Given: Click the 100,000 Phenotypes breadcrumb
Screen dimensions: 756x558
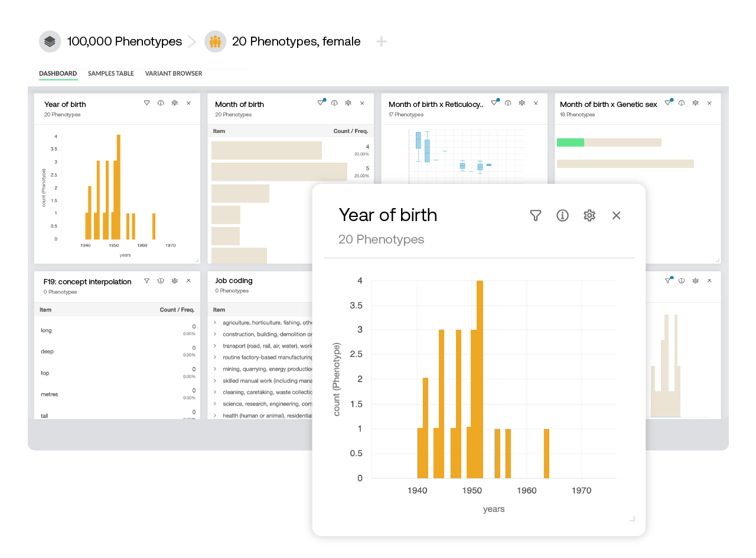Looking at the screenshot, I should 125,41.
